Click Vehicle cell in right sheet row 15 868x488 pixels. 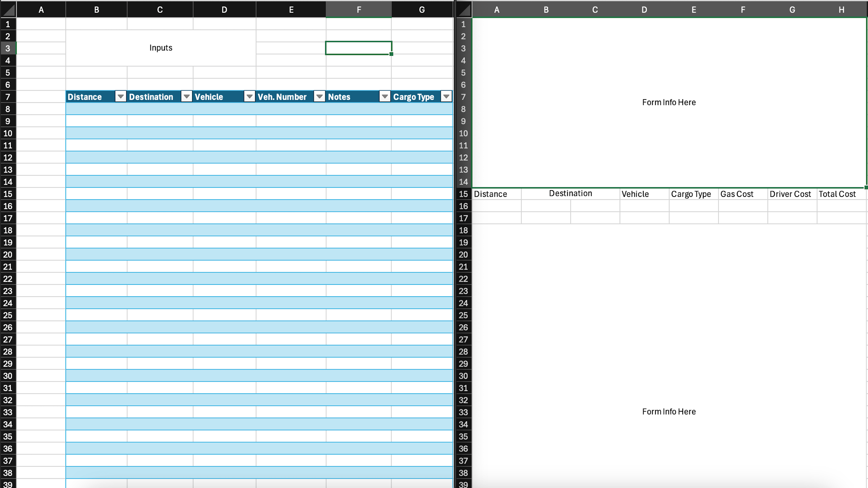point(644,194)
